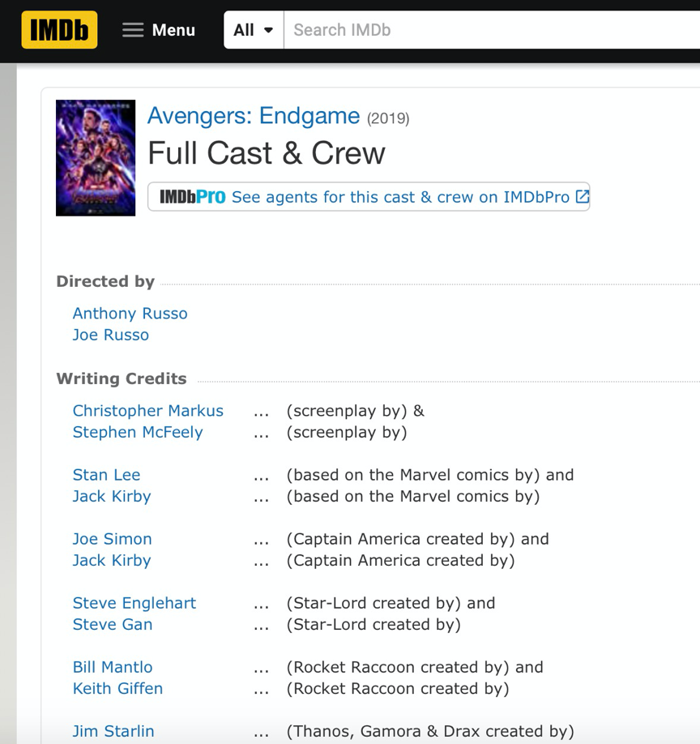Open Keith Giffen's profile
This screenshot has height=744, width=700.
point(117,688)
